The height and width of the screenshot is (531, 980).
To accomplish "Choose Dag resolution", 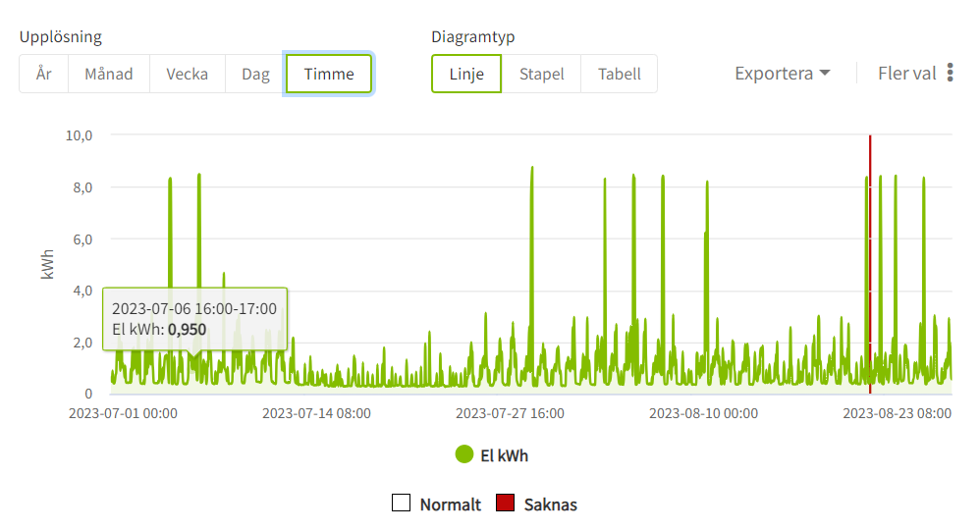I will coord(255,74).
